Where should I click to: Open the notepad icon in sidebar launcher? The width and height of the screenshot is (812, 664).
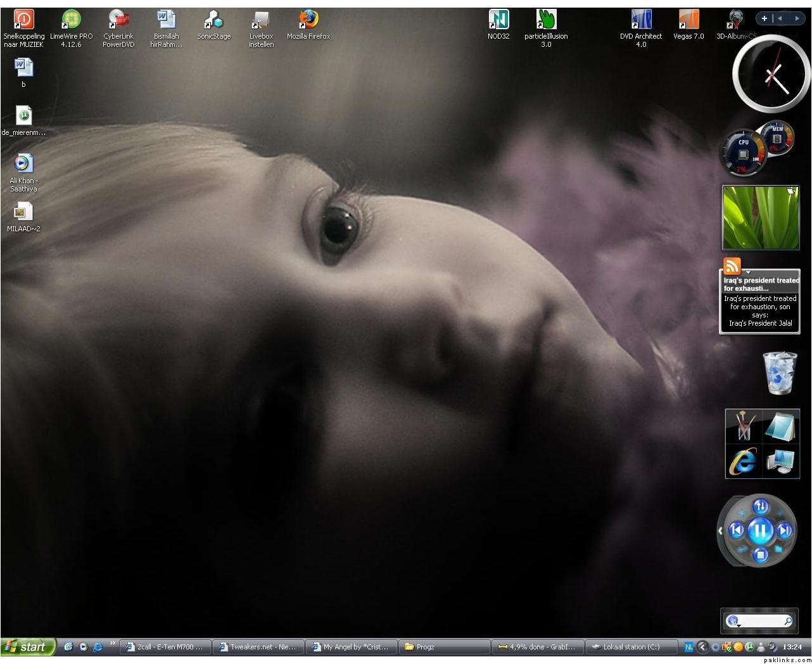[x=782, y=426]
